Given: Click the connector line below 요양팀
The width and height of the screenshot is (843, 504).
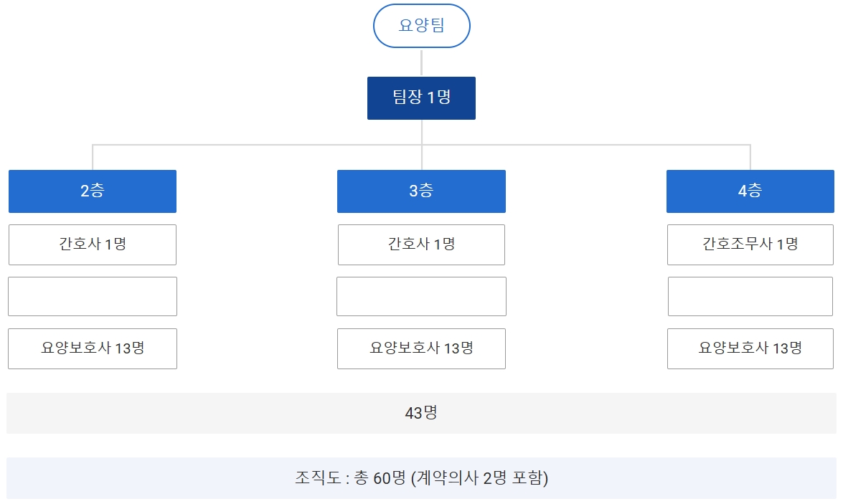Looking at the screenshot, I should pyautogui.click(x=422, y=62).
